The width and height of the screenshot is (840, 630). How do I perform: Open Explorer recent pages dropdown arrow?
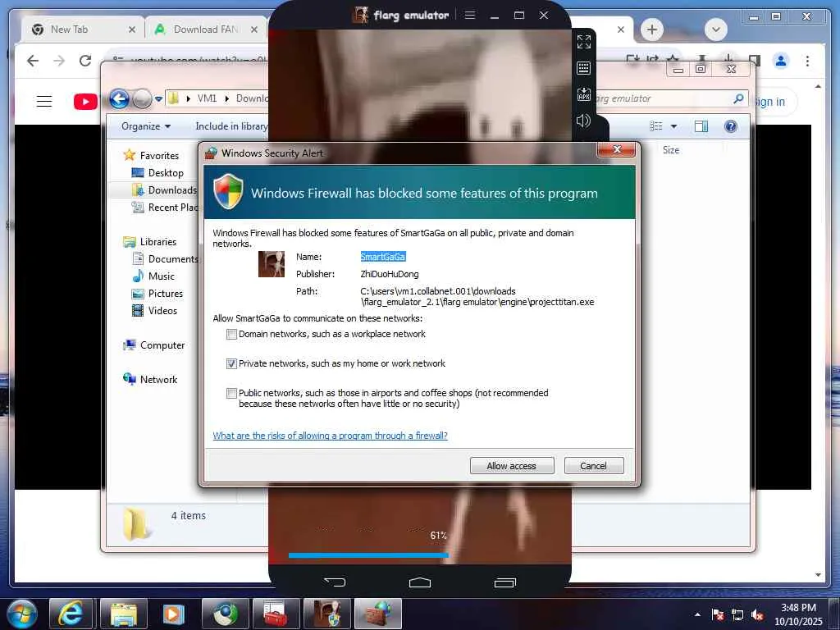[x=158, y=99]
